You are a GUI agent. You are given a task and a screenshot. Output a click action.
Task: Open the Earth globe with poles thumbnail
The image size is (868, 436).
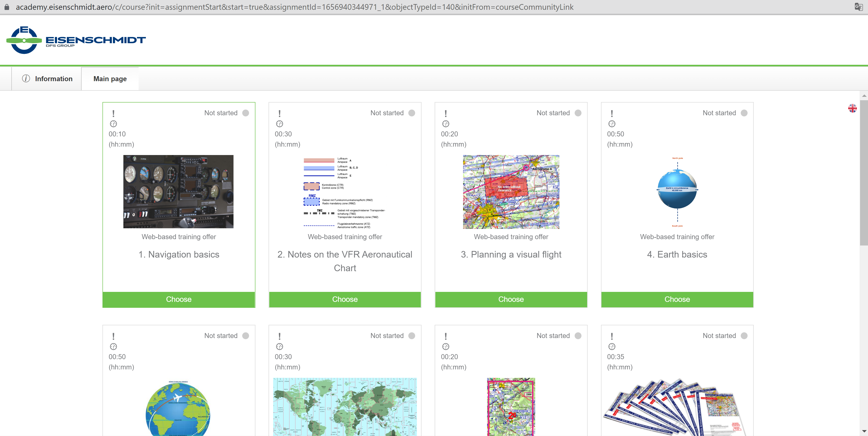coord(677,192)
